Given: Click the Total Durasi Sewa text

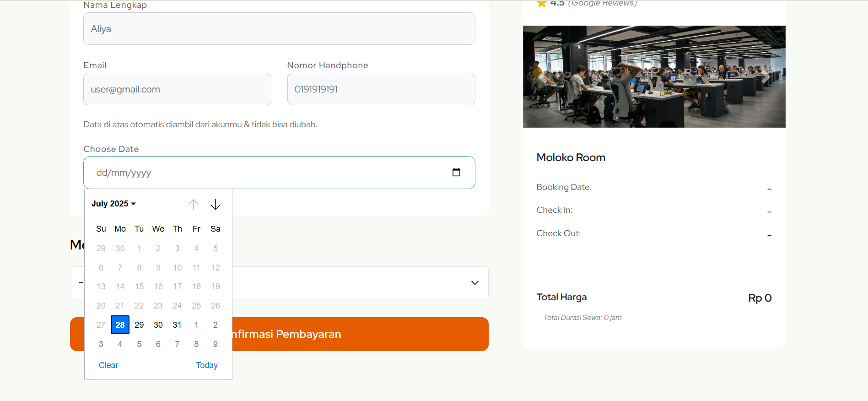Looking at the screenshot, I should (x=582, y=318).
